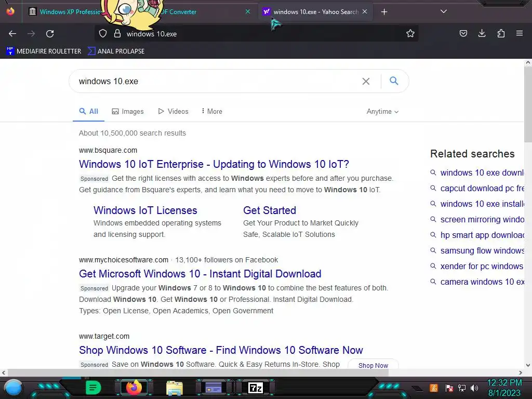Screen dimensions: 532x399
Task: Open the tracking protection shield icon
Action: click(x=103, y=34)
